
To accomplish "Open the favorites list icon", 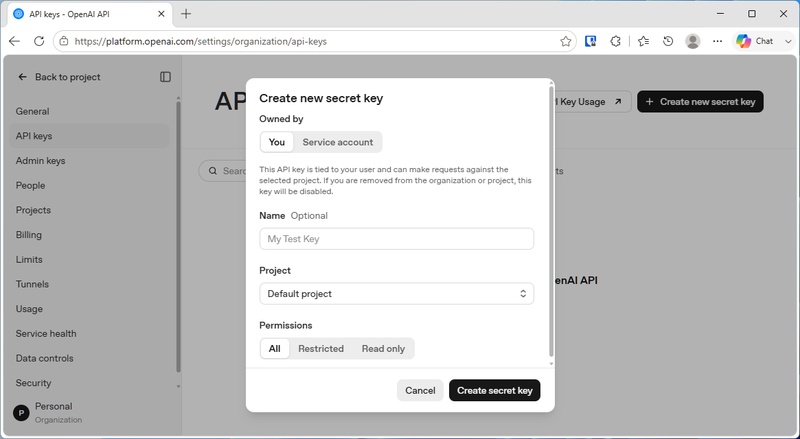I will (643, 41).
